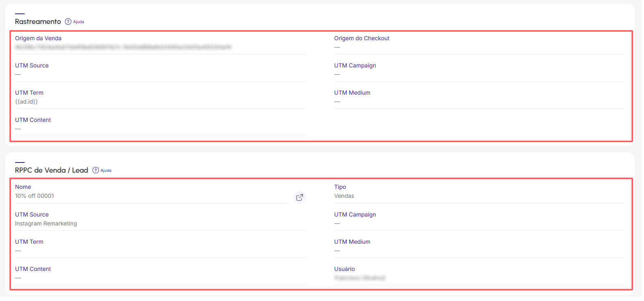
Task: Click the 10% off 00001 name value
Action: [34, 196]
